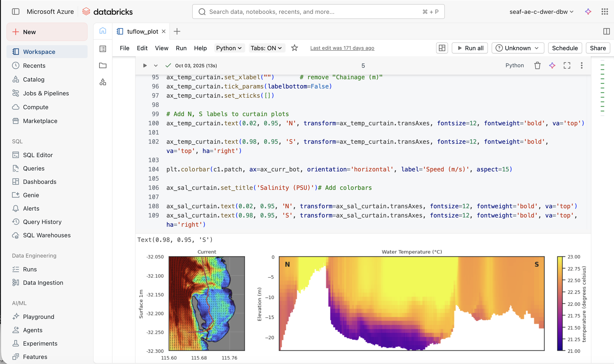Open the Unknown compute selector dropdown
The height and width of the screenshot is (364, 614).
point(518,48)
